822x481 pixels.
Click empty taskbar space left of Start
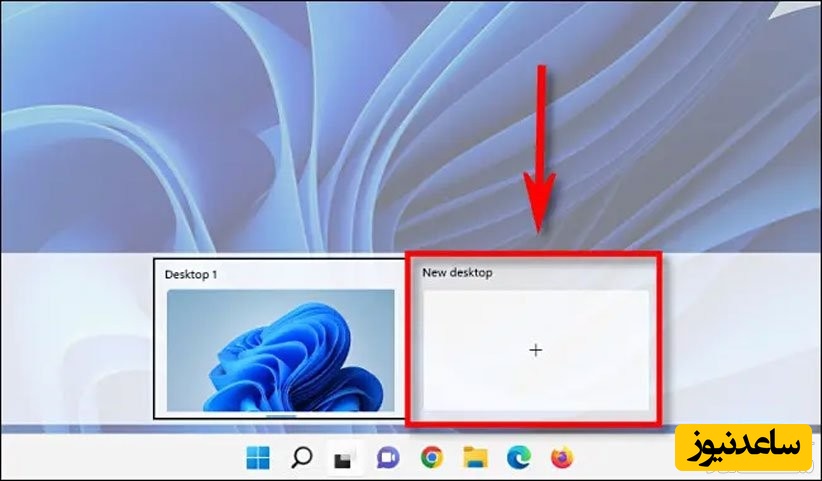pyautogui.click(x=120, y=458)
